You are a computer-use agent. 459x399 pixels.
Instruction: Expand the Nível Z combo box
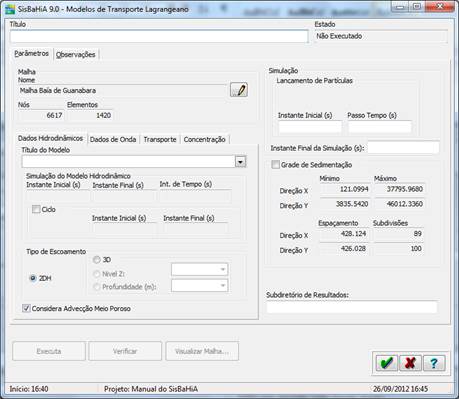[223, 269]
